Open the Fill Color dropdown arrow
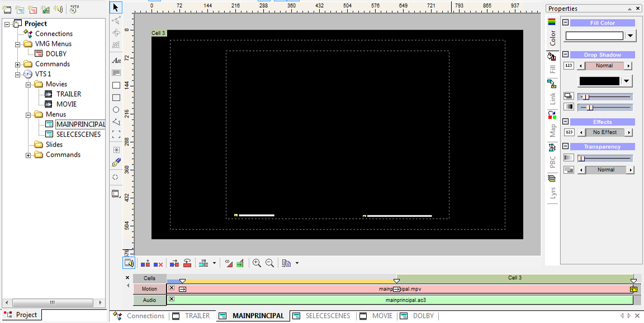 630,36
